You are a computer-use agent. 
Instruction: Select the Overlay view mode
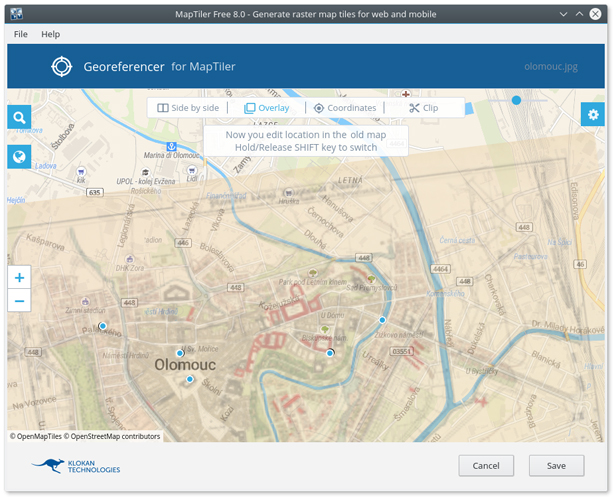pos(267,108)
